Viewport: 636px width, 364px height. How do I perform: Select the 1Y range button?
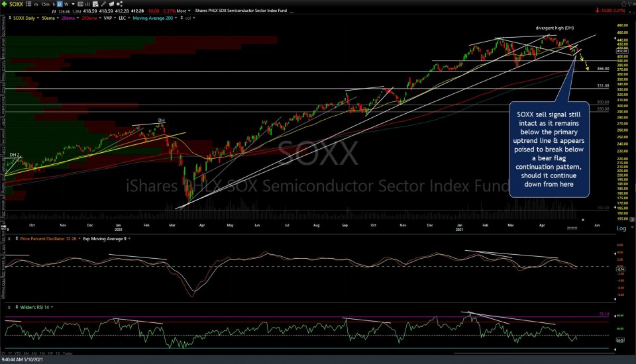coord(10,353)
